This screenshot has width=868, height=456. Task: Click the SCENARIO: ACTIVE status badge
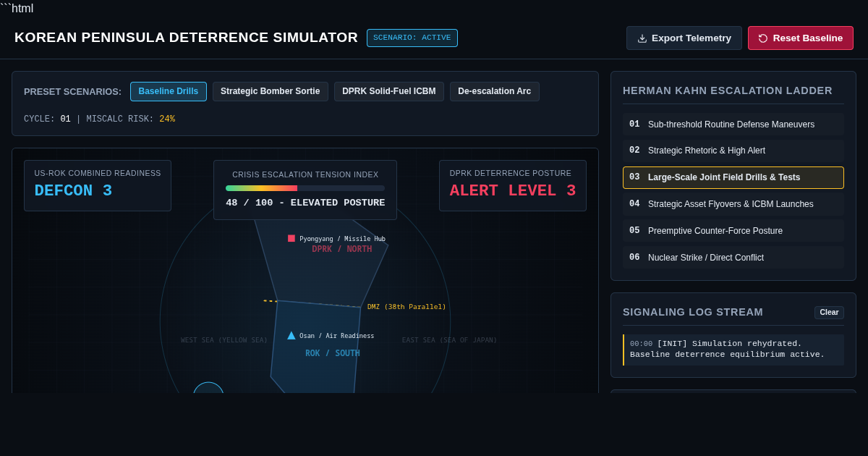(x=412, y=38)
